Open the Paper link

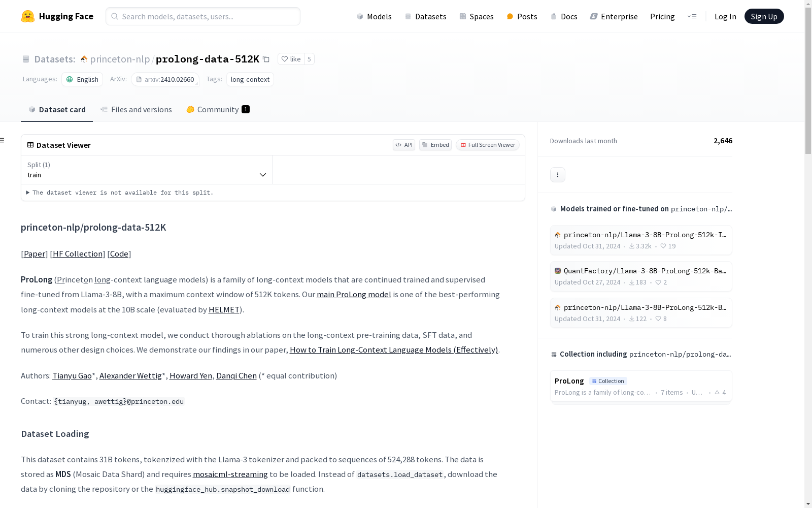click(35, 253)
